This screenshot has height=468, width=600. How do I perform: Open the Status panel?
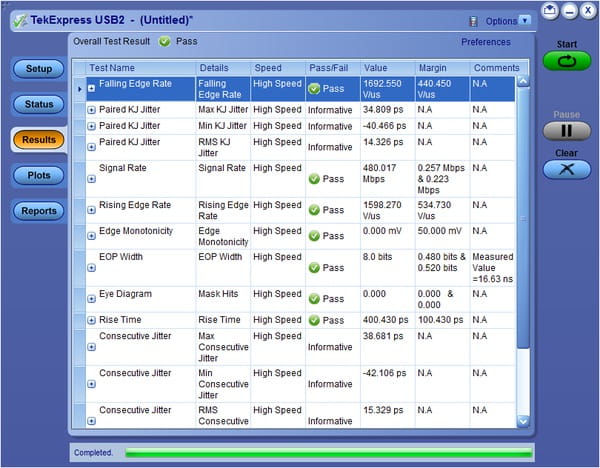point(39,104)
